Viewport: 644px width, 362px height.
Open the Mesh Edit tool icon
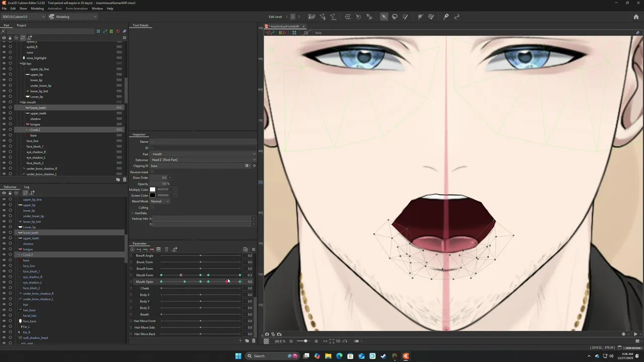(x=323, y=17)
